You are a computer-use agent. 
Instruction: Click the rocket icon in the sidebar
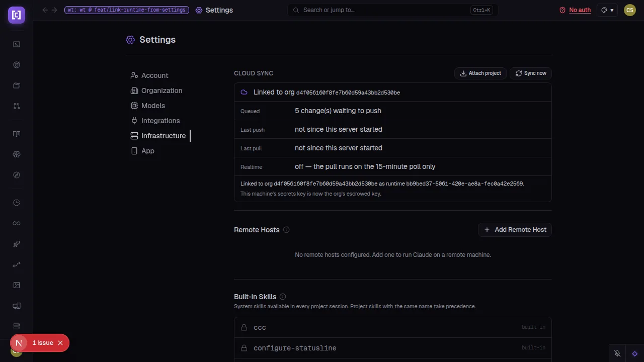[17, 244]
